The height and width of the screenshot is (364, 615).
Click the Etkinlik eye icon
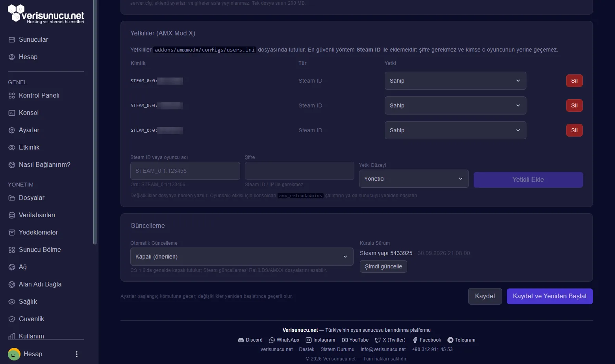pyautogui.click(x=12, y=148)
